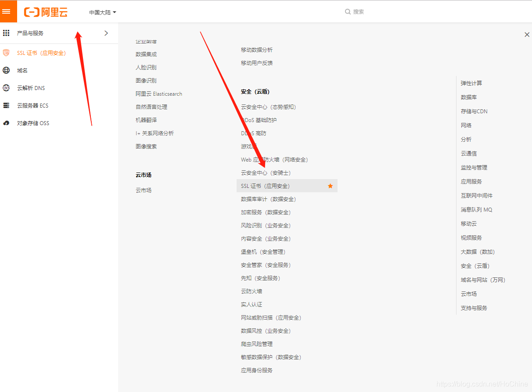532x392 pixels.
Task: Click the 云服务器 ECS server icon
Action: [6, 105]
